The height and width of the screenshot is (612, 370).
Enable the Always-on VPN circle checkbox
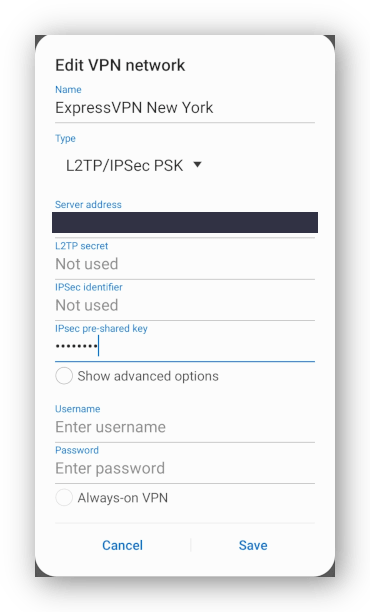(x=64, y=498)
